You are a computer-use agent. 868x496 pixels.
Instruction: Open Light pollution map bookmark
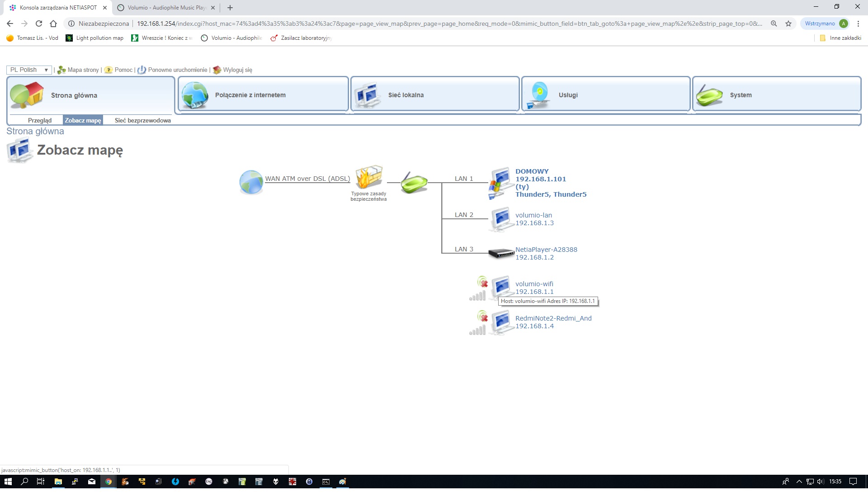point(95,38)
